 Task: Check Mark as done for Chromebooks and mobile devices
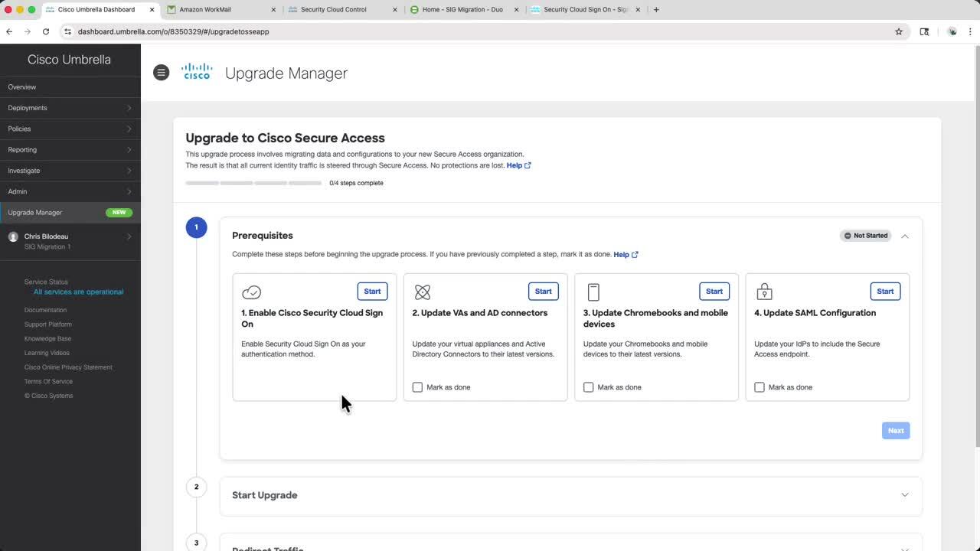(x=588, y=387)
